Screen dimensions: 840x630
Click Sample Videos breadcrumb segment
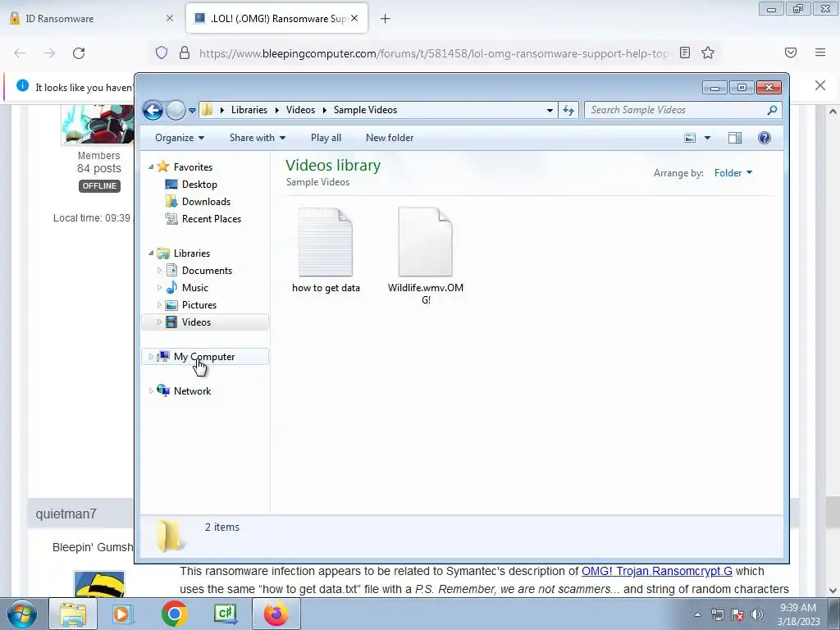pos(365,110)
